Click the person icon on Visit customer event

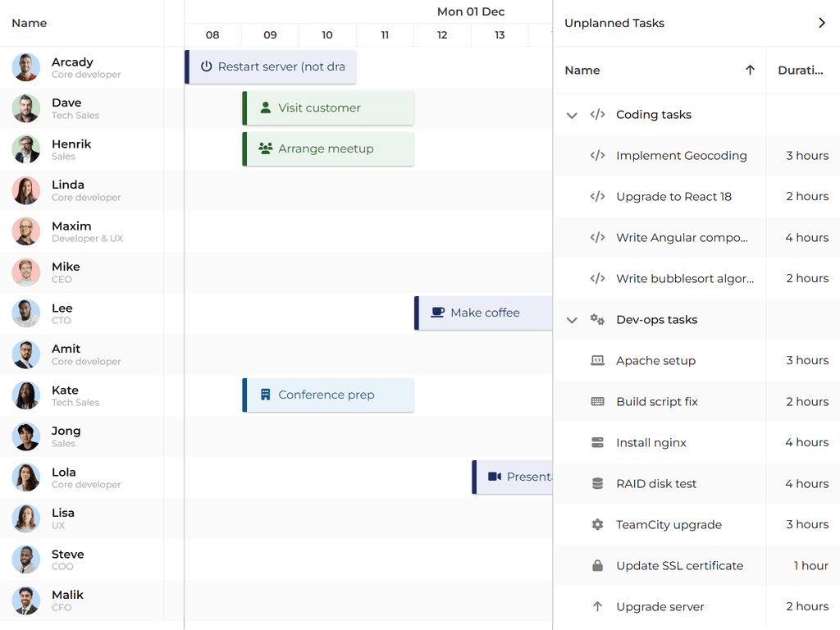(265, 107)
